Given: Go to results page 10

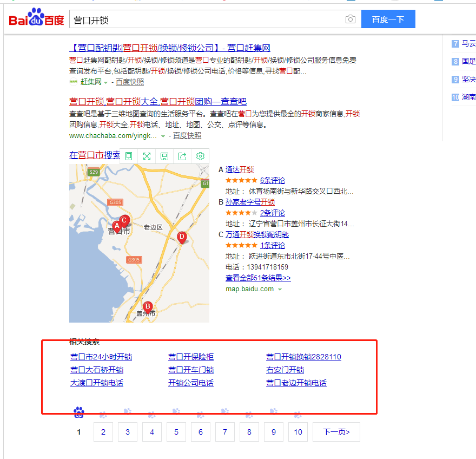Looking at the screenshot, I should (x=298, y=432).
